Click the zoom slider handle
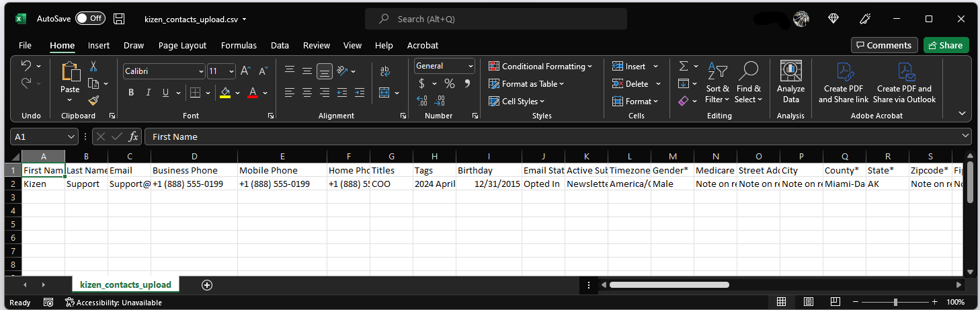The image size is (980, 310). pyautogui.click(x=895, y=302)
